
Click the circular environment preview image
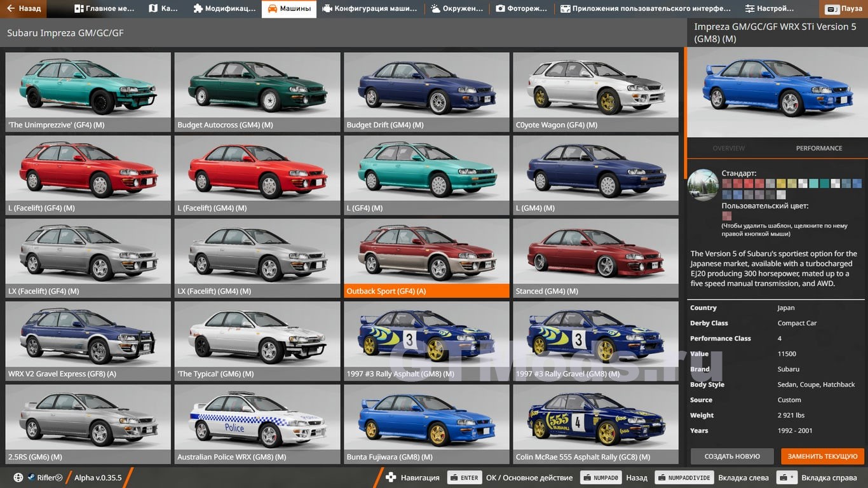703,185
